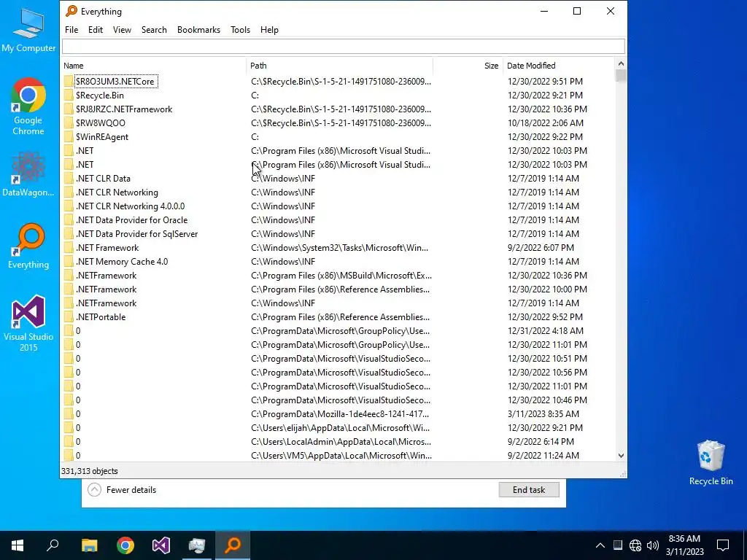Click date 10/18/2022 2:06 AM
Image resolution: width=747 pixels, height=560 pixels.
pos(546,122)
